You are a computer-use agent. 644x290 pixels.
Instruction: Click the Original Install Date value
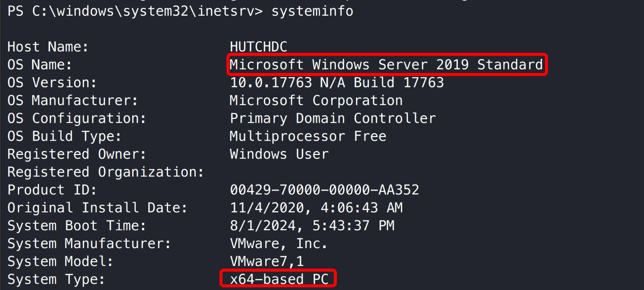(x=316, y=208)
